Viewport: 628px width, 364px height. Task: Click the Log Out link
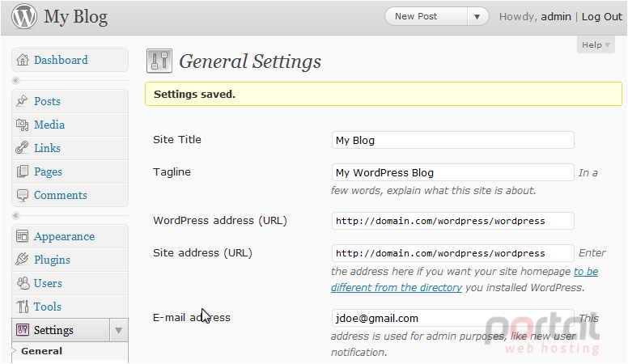[601, 17]
